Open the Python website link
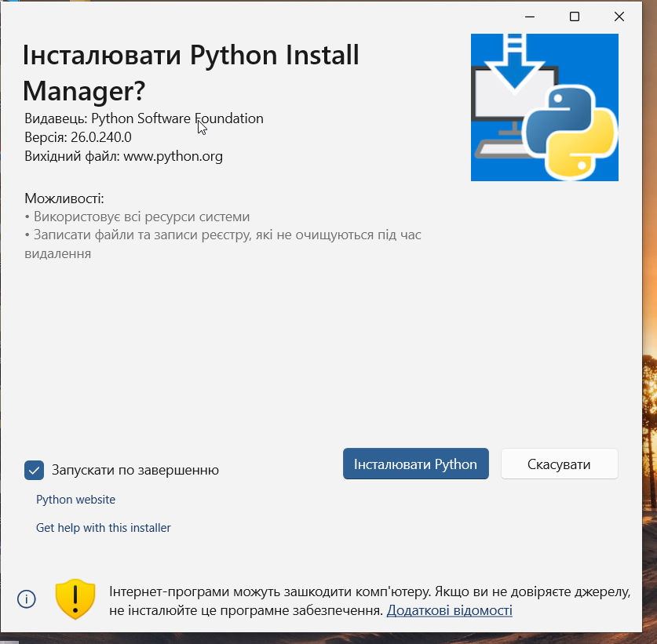Viewport: 657px width, 644px height. pos(75,500)
